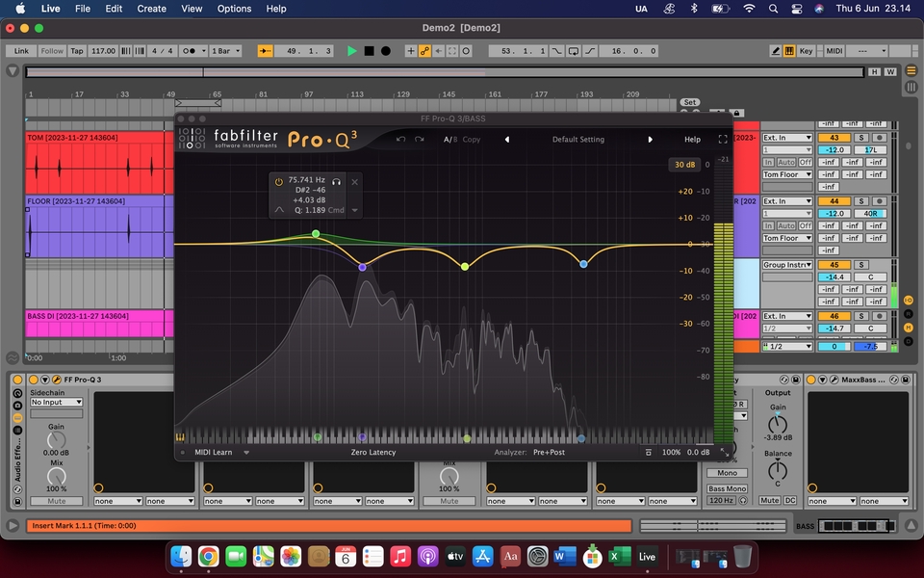Click the 30 dB display range button

684,165
